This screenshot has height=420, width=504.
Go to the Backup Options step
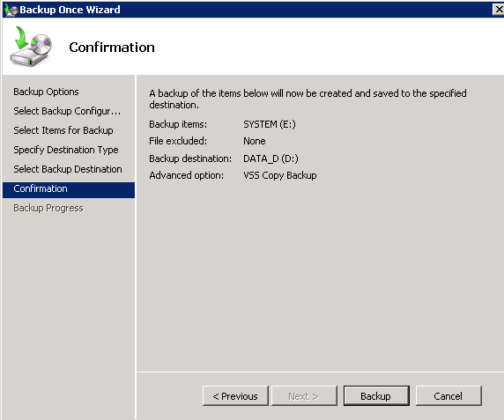(46, 92)
